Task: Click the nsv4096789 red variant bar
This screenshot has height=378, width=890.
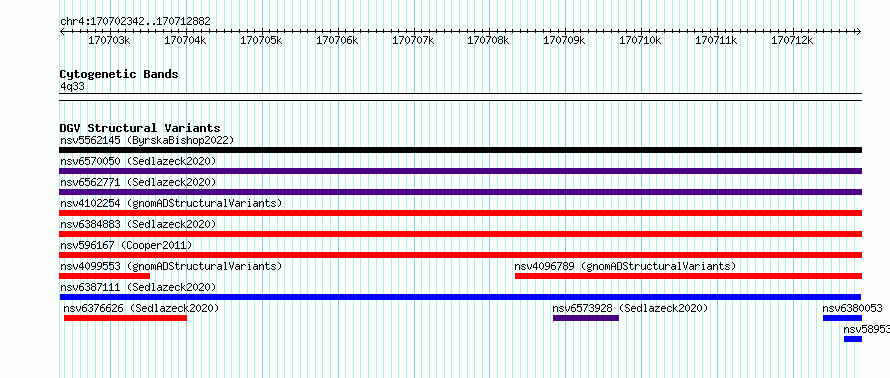Action: pos(688,276)
